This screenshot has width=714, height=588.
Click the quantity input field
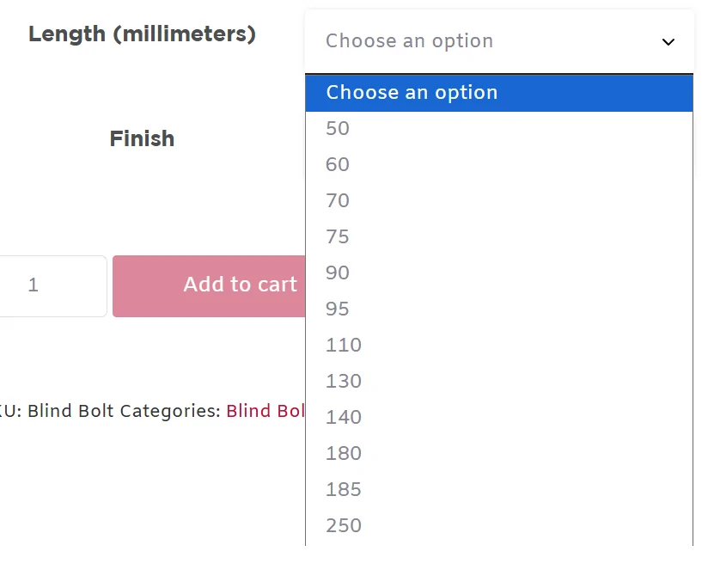click(52, 285)
